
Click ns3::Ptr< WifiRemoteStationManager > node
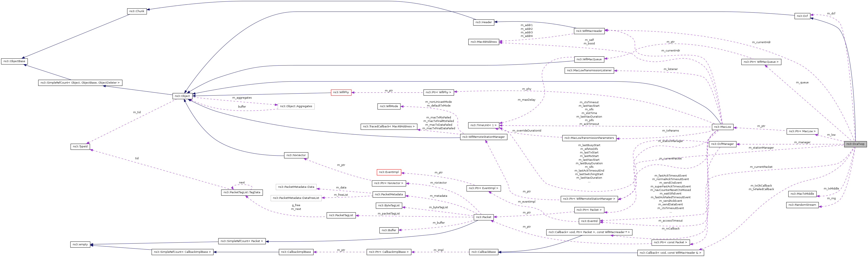[x=589, y=199]
